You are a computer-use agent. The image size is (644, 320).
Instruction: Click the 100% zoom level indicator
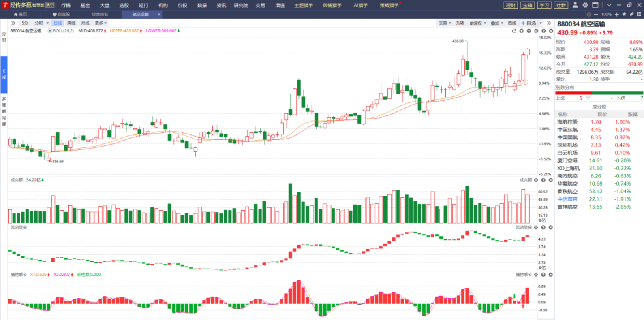[606, 14]
